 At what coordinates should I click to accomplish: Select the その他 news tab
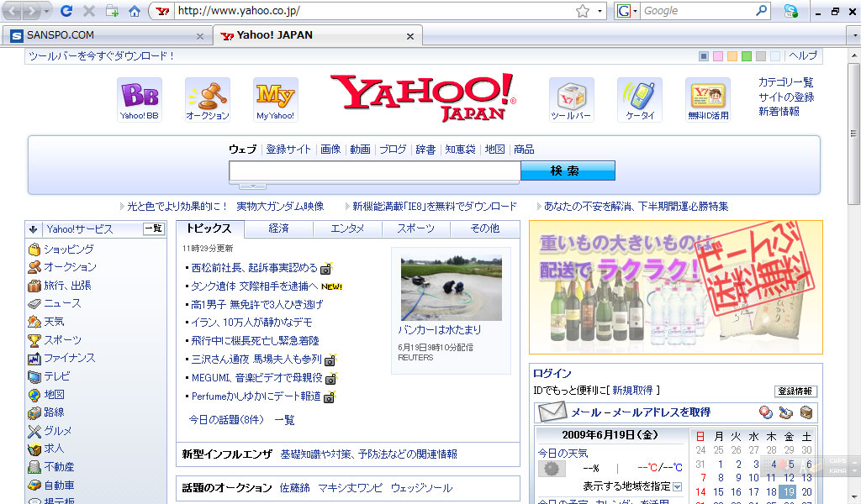[485, 228]
